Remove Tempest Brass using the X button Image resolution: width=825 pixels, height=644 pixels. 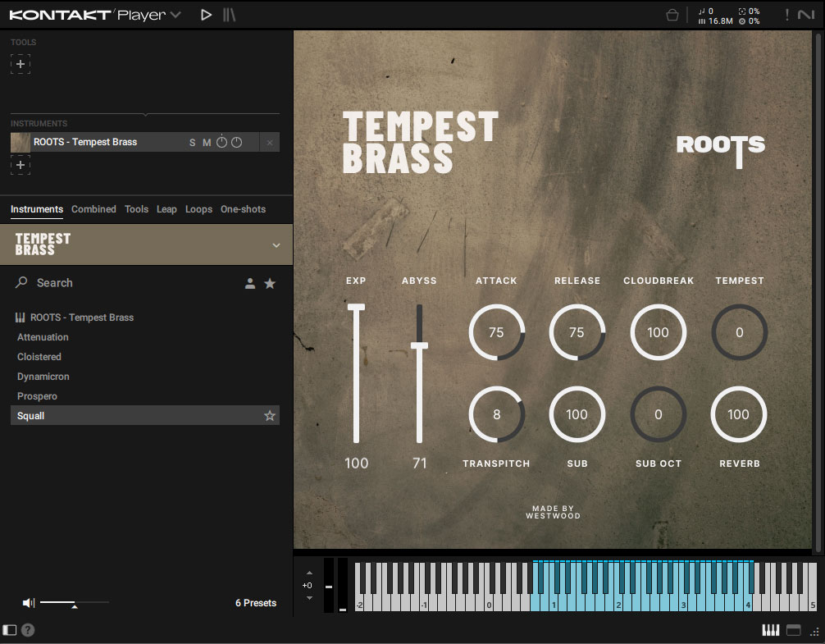270,142
